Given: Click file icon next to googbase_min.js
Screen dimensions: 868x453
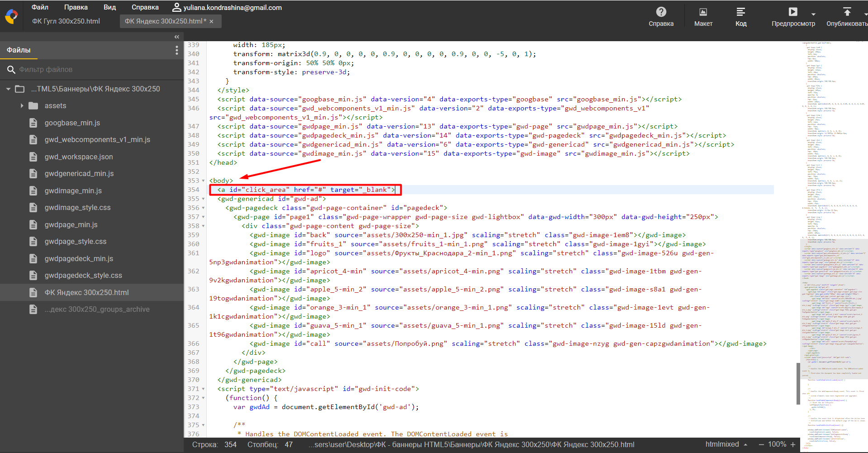Looking at the screenshot, I should pyautogui.click(x=33, y=123).
